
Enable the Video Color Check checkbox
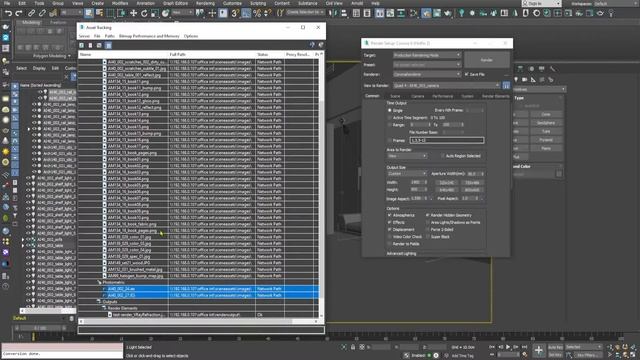[x=390, y=237]
